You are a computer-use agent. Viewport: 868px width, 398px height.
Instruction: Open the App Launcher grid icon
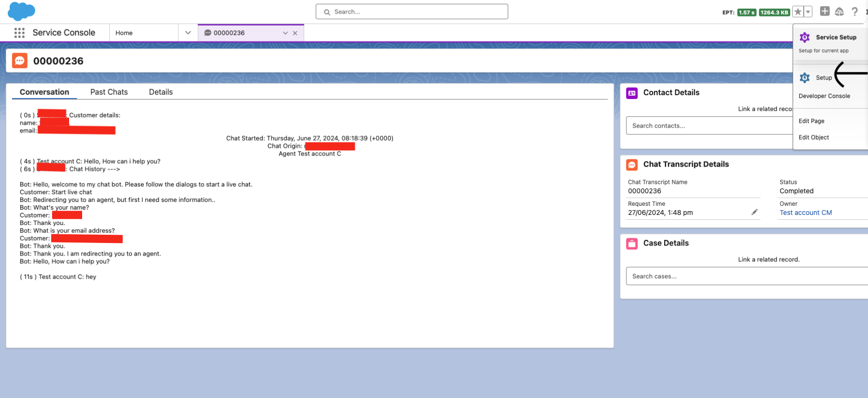(x=19, y=33)
